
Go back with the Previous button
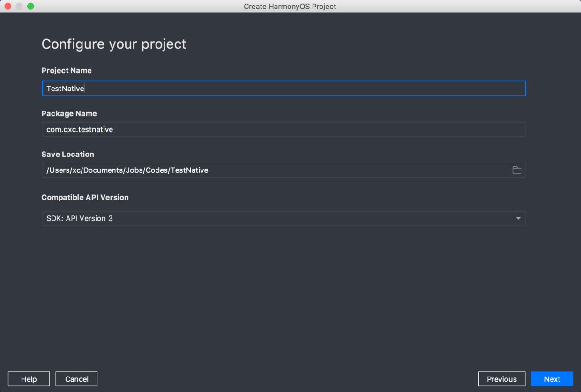pos(501,379)
